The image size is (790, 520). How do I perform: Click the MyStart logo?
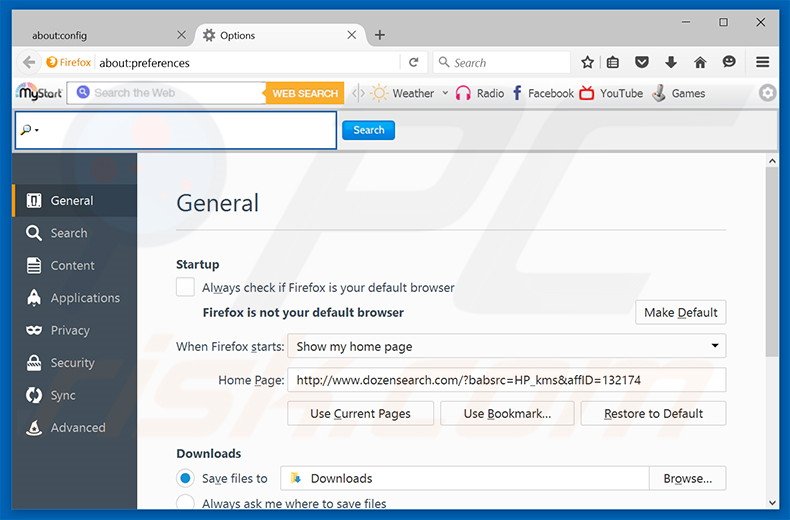pyautogui.click(x=39, y=93)
